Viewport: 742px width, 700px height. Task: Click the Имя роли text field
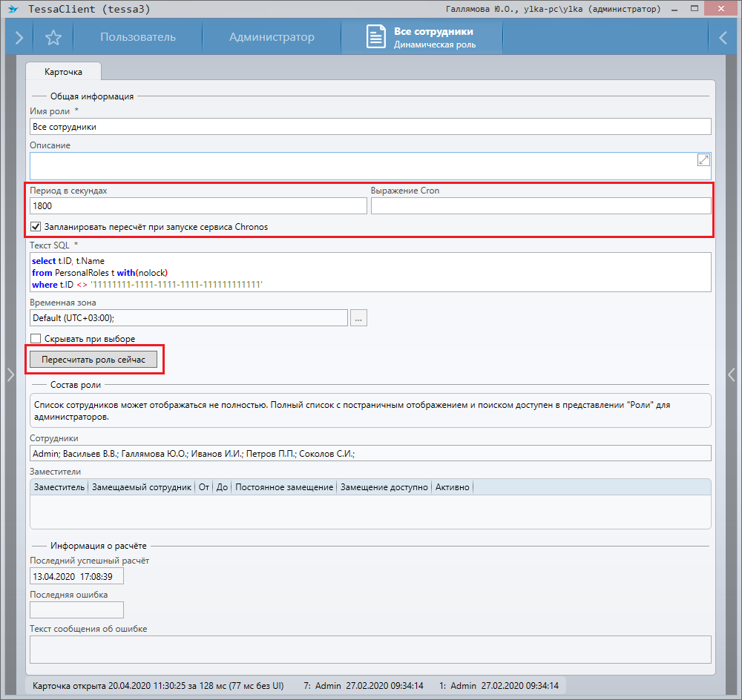click(x=370, y=127)
